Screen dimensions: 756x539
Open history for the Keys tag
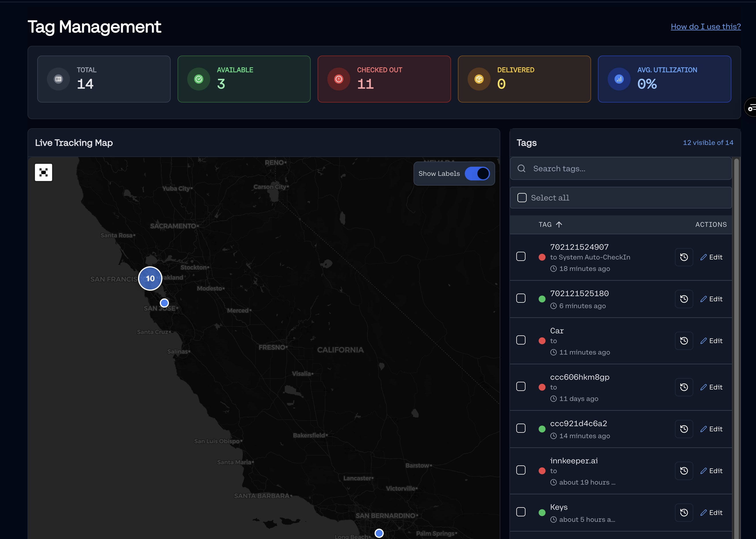coord(684,513)
